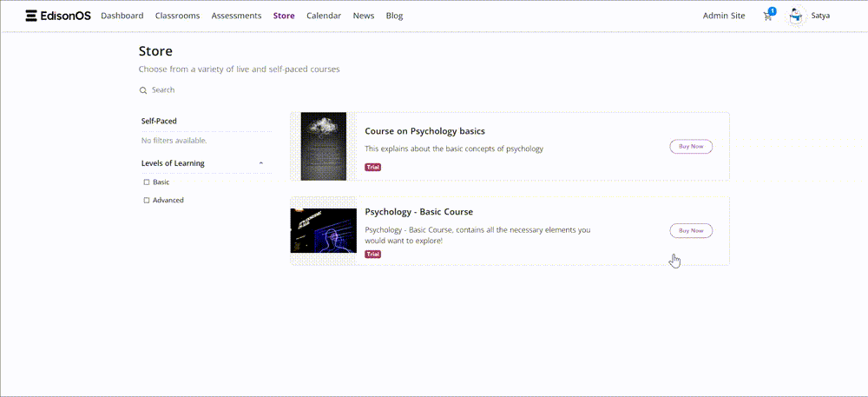Click the search magnifier icon
Screen dimensions: 868x397
[x=143, y=90]
